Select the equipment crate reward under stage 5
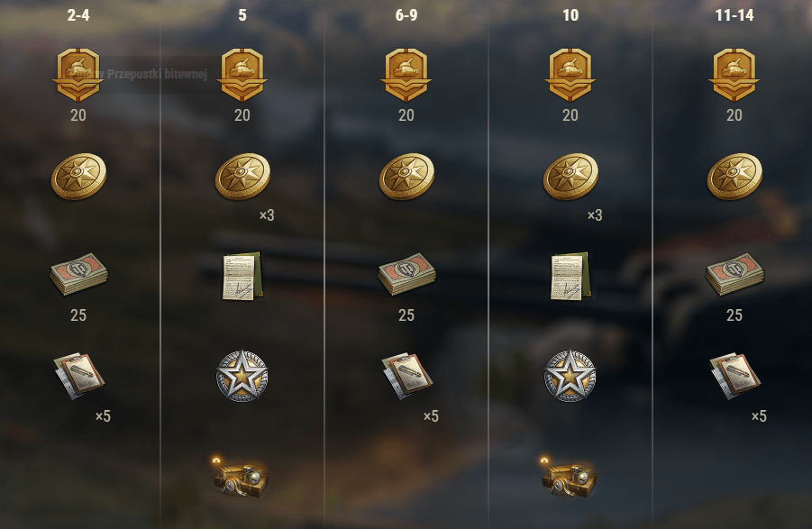Screen dimensions: 812x529 pyautogui.click(x=241, y=478)
